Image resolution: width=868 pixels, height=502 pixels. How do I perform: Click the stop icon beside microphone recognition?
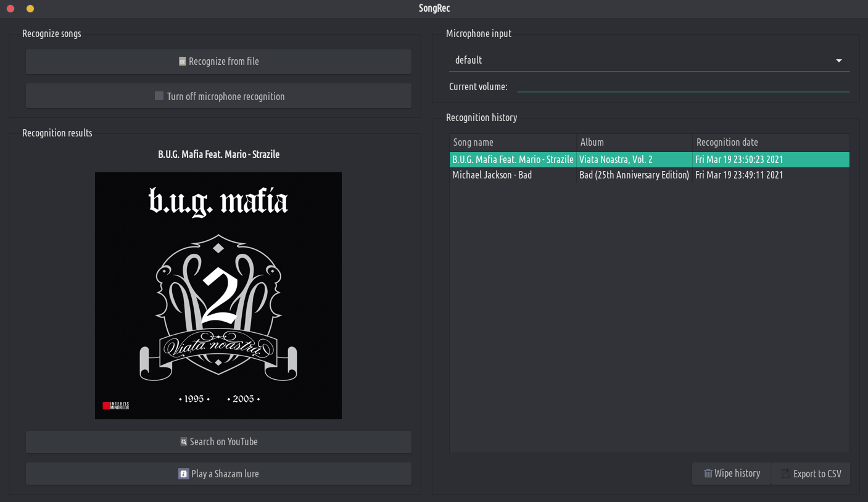point(159,96)
